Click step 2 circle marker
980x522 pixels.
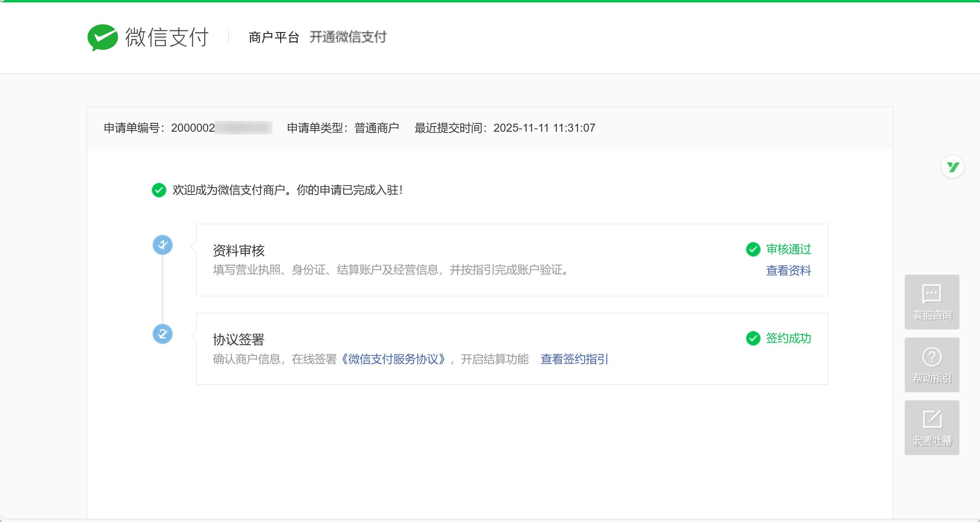click(163, 334)
